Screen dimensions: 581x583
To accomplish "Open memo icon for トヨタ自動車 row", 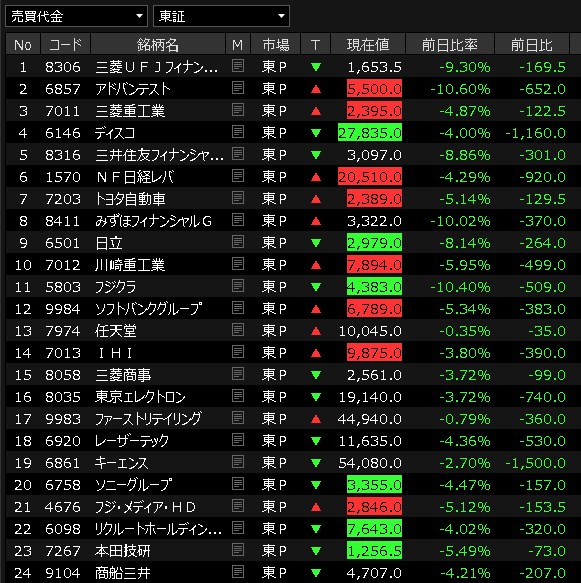I will [x=238, y=198].
